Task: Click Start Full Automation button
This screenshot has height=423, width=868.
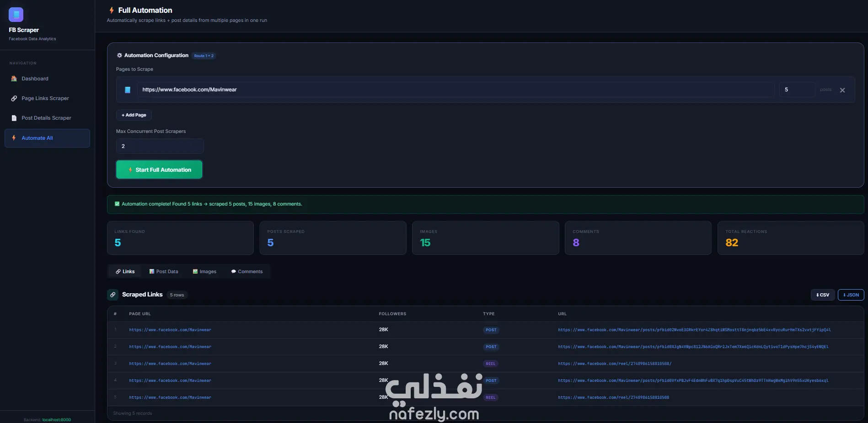Action: point(159,169)
